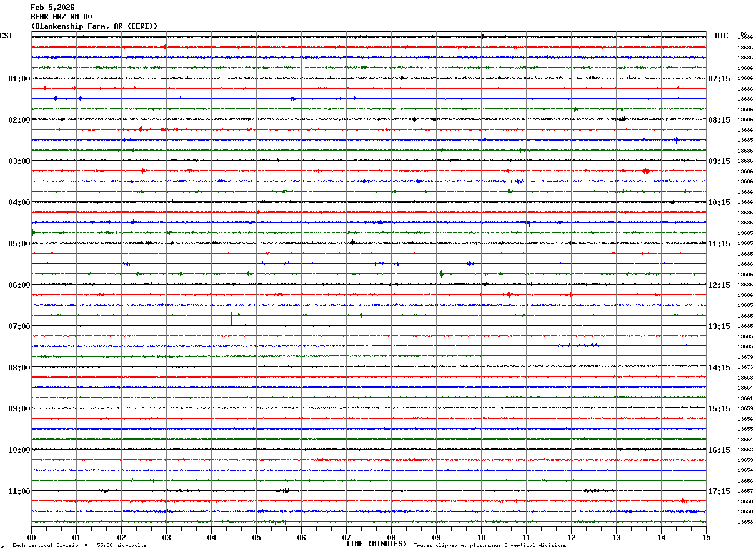Click the '09:15' UTC time label
The height and width of the screenshot is (554, 756).
pos(719,161)
